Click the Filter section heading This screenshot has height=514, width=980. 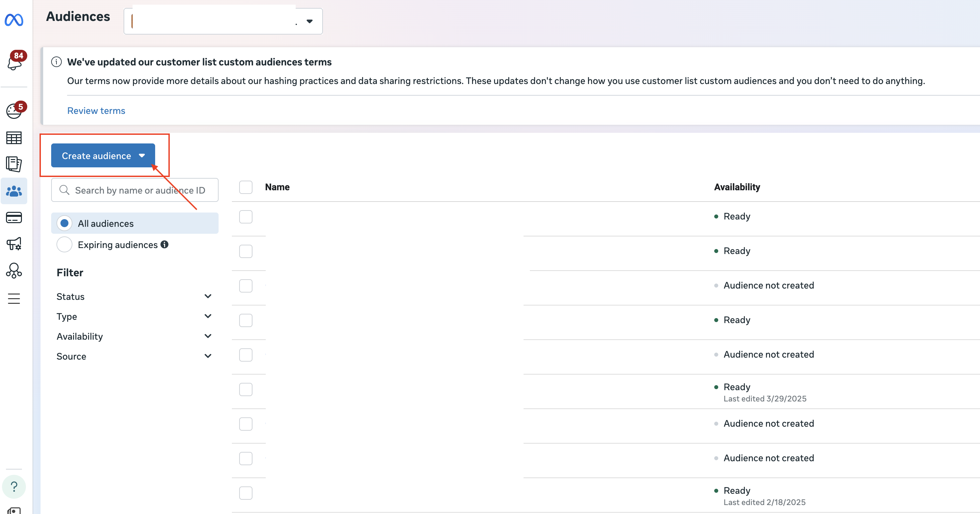coord(70,273)
